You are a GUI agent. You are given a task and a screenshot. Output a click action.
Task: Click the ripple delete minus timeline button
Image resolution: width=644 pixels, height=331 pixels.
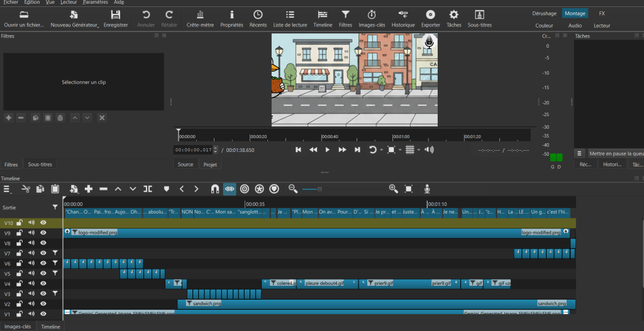click(104, 188)
